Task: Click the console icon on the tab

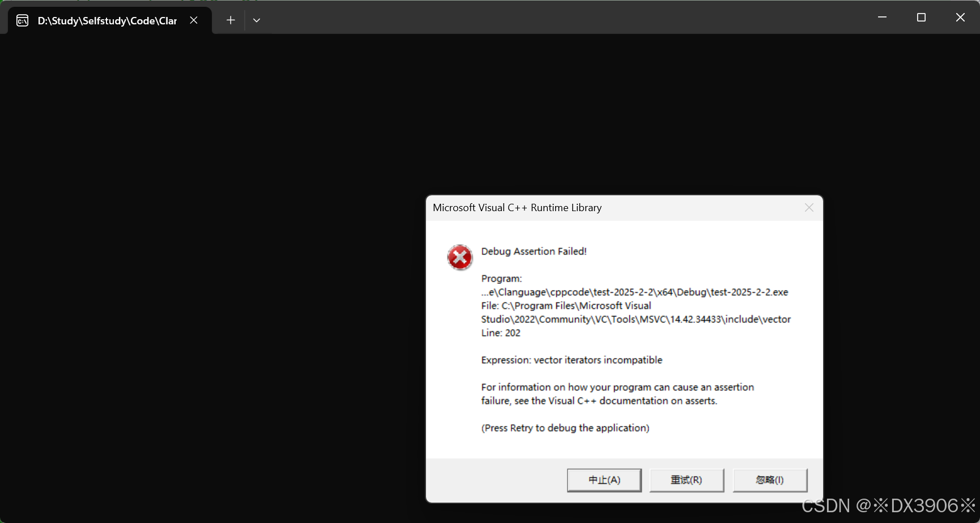Action: (x=23, y=21)
